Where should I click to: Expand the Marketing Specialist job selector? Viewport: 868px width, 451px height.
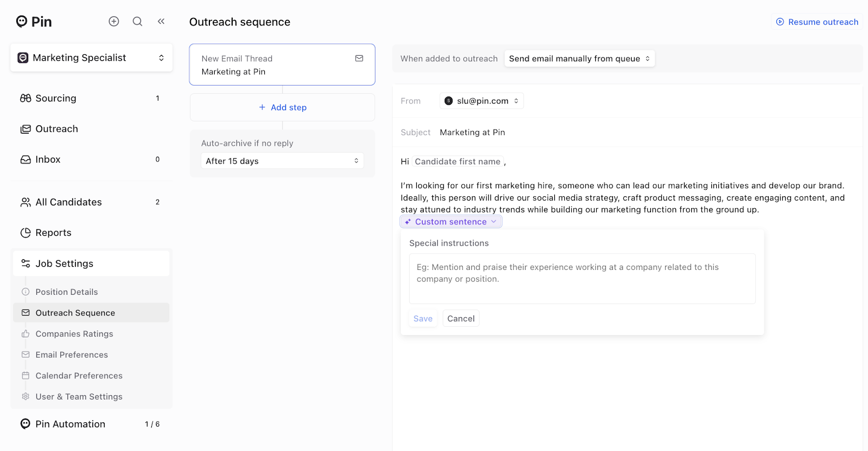[91, 57]
